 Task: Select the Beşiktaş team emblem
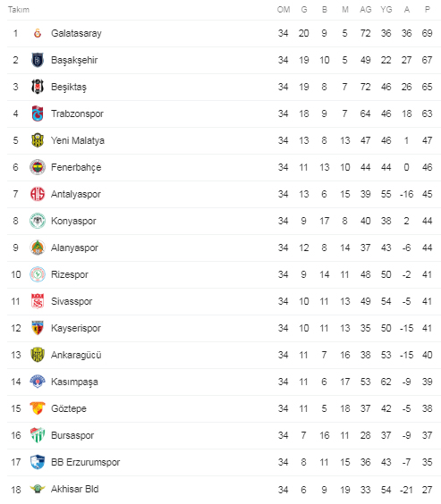click(x=38, y=87)
